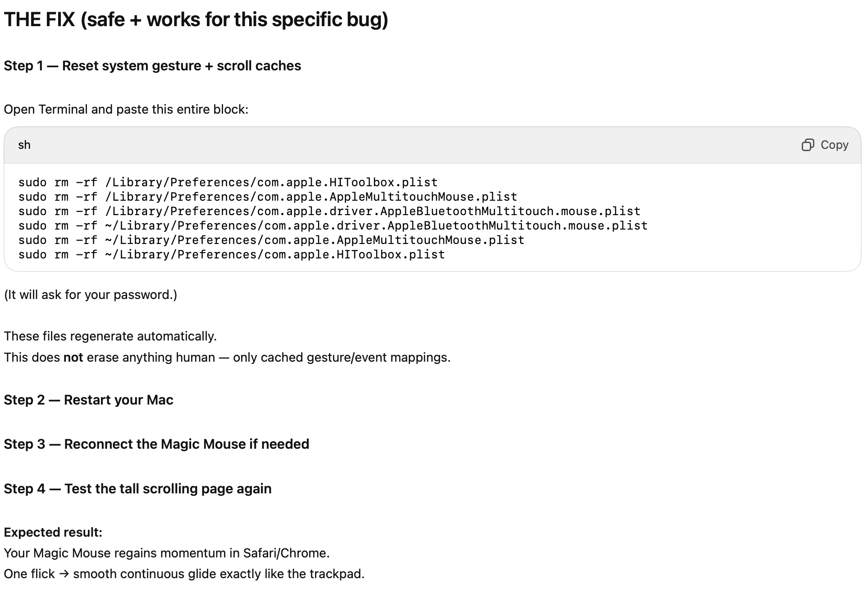
Task: Click the /Library AppleMultitouchMouse.plist command line
Action: click(268, 197)
